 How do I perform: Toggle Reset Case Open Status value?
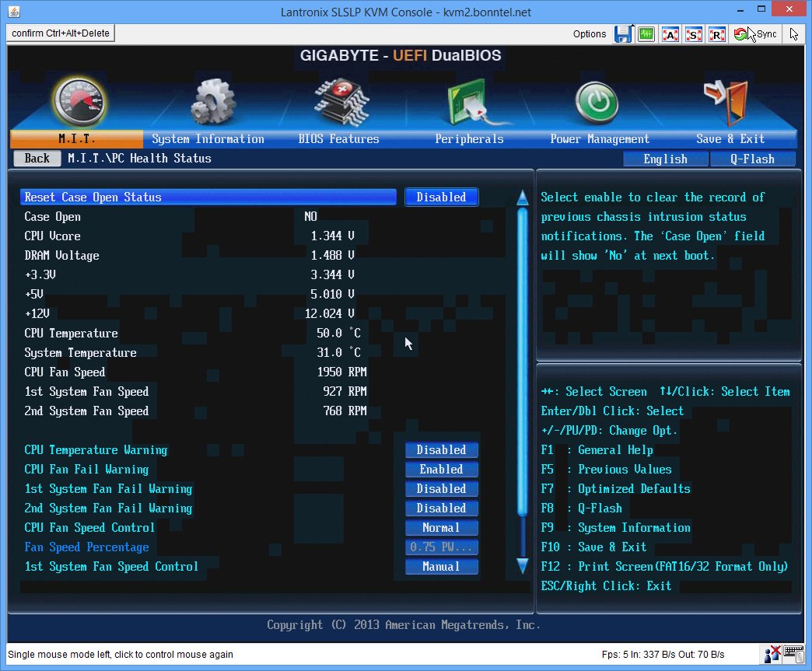[x=441, y=197]
